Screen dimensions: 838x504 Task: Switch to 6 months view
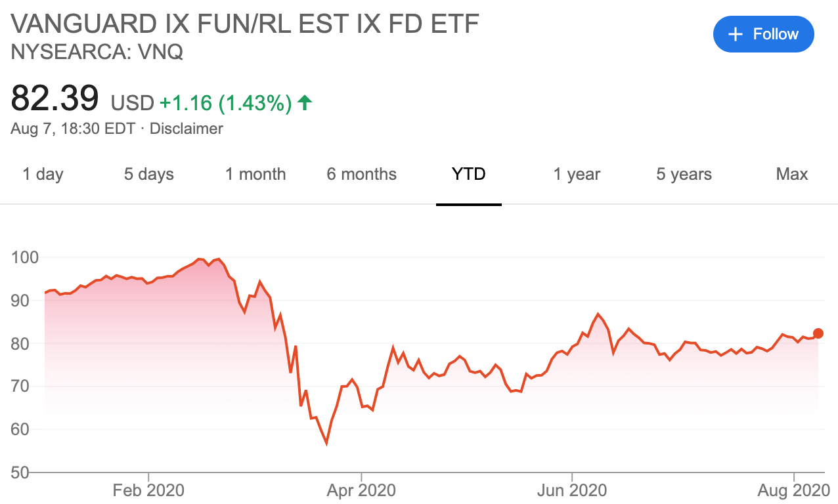362,174
